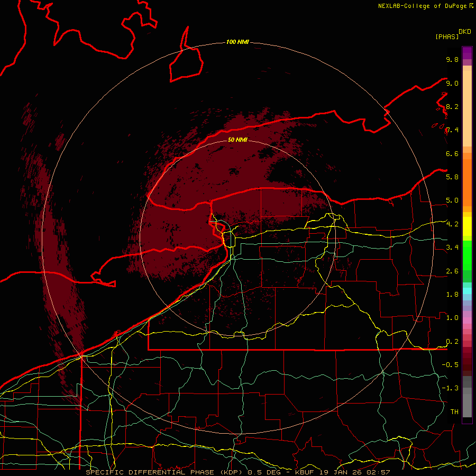Click the 02:57 timestamp in the caption
The image size is (476, 476).
379,472
